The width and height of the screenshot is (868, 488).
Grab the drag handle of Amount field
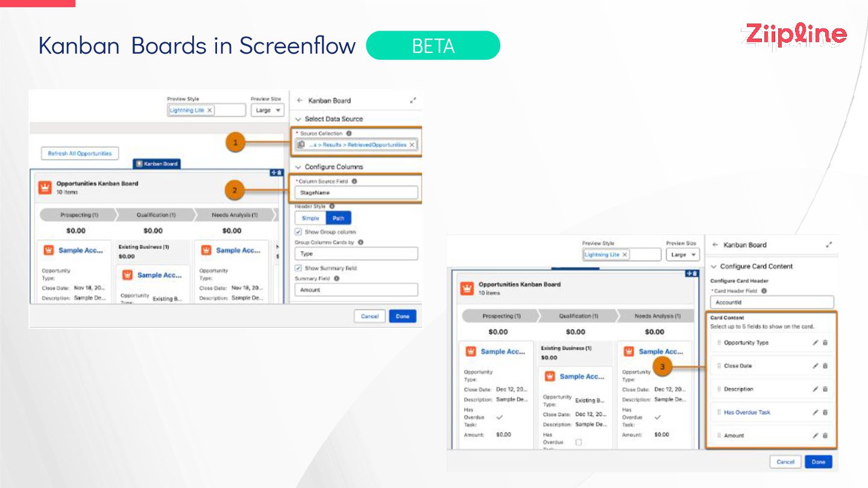click(719, 436)
